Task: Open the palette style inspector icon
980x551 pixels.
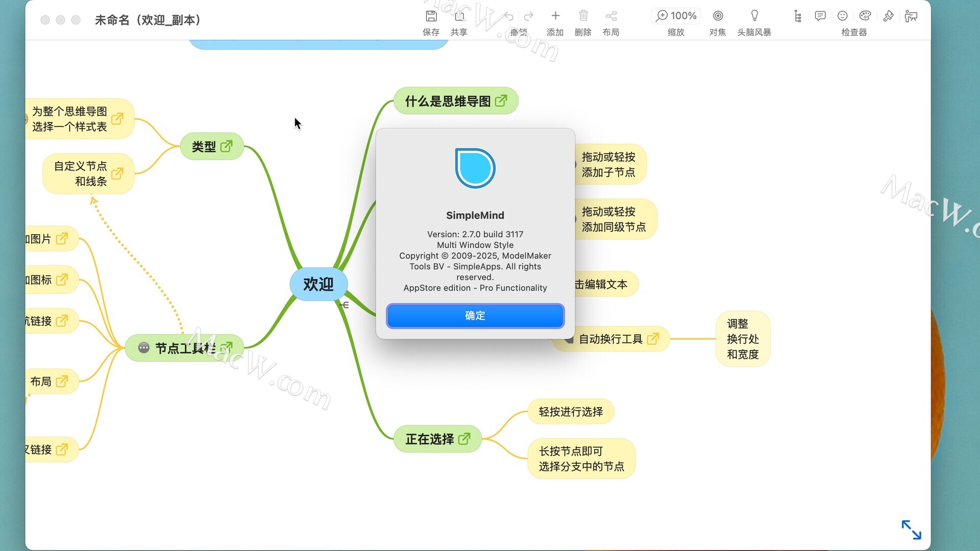Action: coord(865,16)
